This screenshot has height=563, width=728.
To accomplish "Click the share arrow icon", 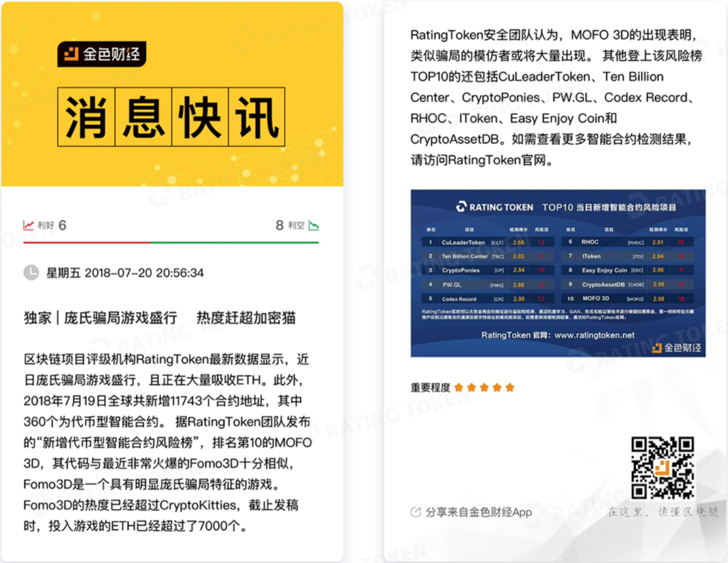I will [x=416, y=513].
